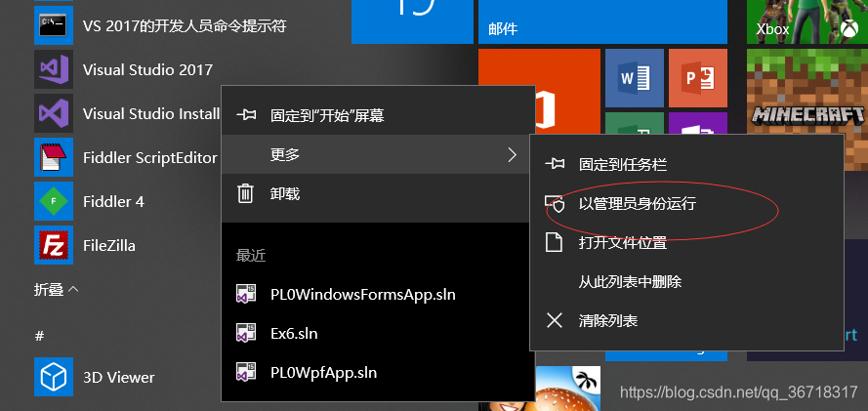Click the Visual Studio Installer icon

point(54,113)
